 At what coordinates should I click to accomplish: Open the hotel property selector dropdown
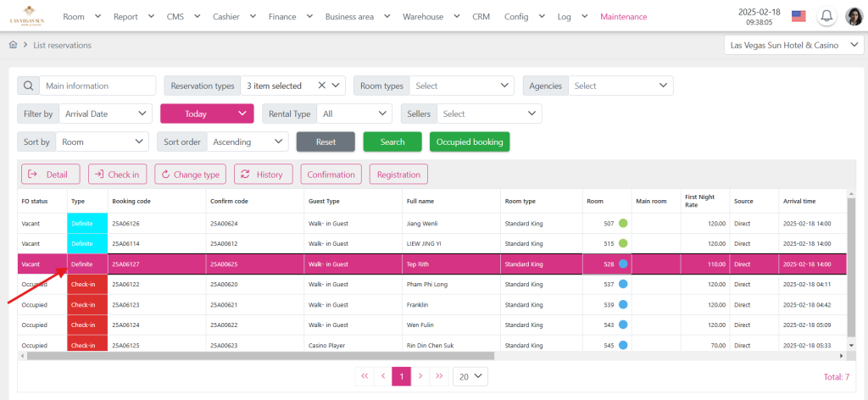tap(793, 45)
